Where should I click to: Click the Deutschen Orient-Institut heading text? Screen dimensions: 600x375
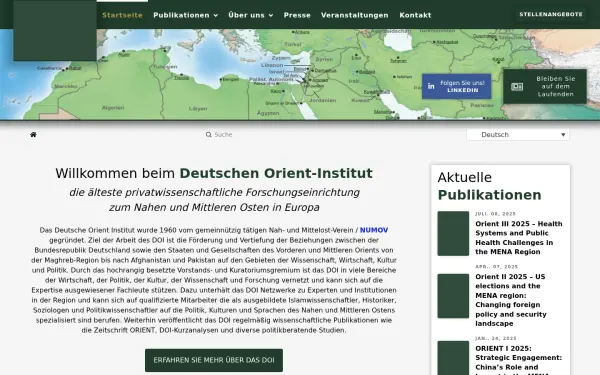pyautogui.click(x=276, y=173)
